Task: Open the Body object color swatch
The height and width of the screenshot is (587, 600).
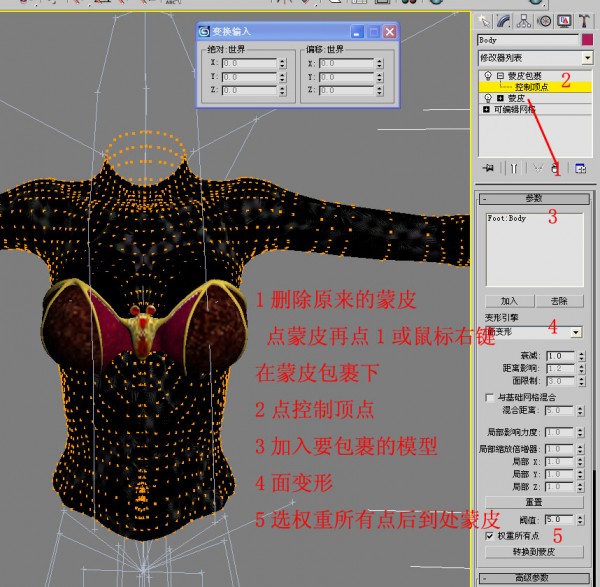Action: 587,40
